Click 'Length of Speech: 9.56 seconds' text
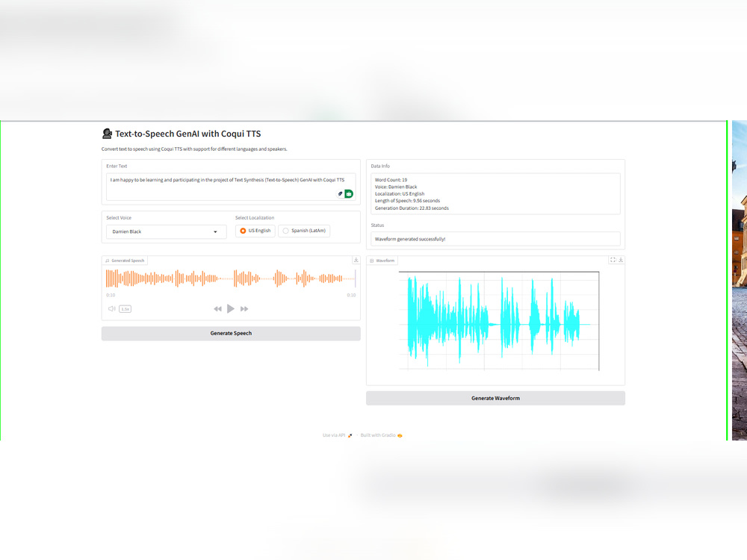747x560 pixels. click(x=407, y=201)
